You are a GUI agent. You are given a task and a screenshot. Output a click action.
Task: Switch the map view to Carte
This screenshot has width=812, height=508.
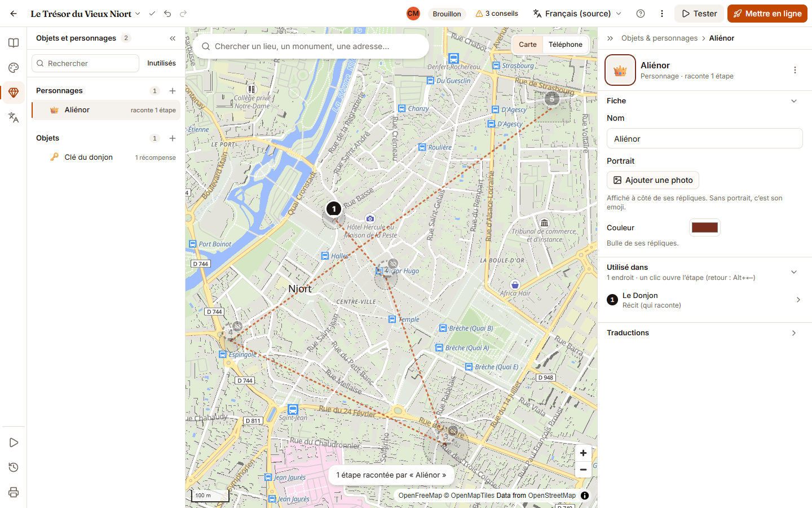pos(528,45)
